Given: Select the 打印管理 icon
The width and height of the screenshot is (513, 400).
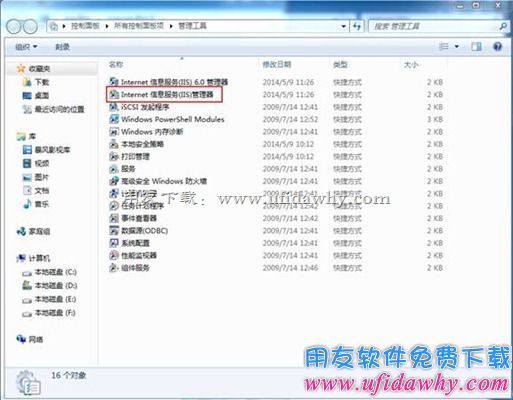Looking at the screenshot, I should click(x=114, y=156).
